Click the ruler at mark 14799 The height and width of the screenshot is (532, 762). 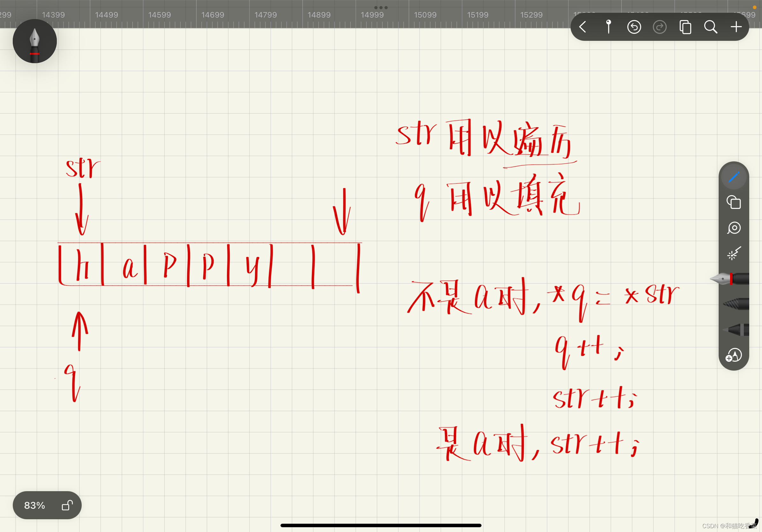(x=265, y=15)
